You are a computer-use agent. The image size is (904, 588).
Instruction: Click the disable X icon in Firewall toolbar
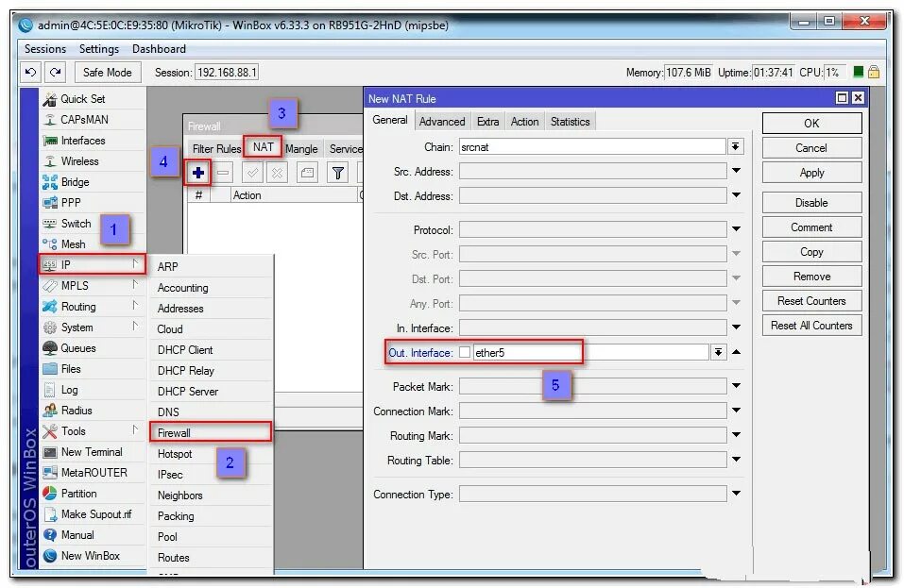coord(278,172)
